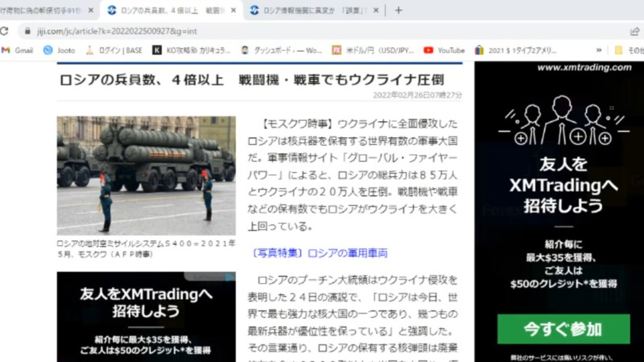Click the www.xmtrading.com ad header

point(584,67)
